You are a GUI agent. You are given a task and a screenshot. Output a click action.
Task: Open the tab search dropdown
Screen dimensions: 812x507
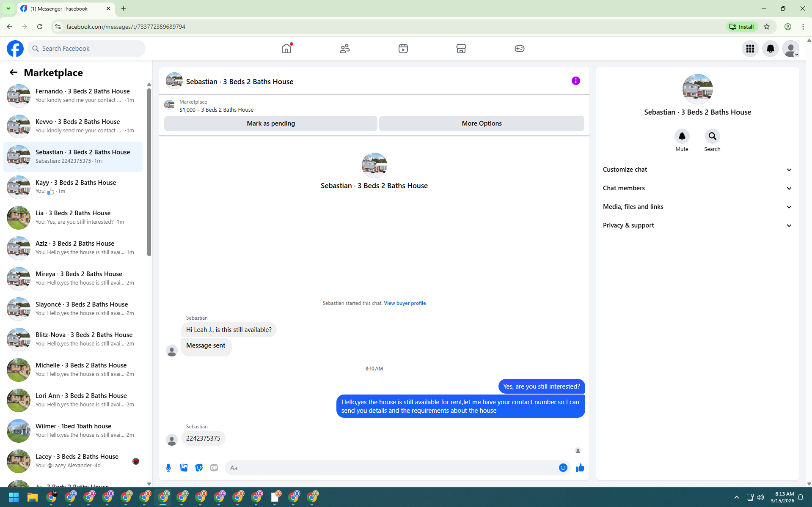8,8
